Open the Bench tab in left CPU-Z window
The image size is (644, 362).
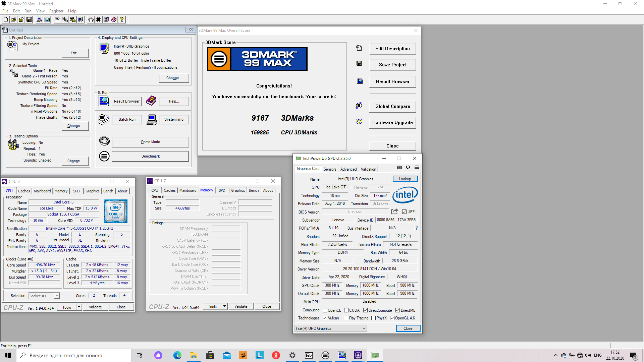(108, 191)
